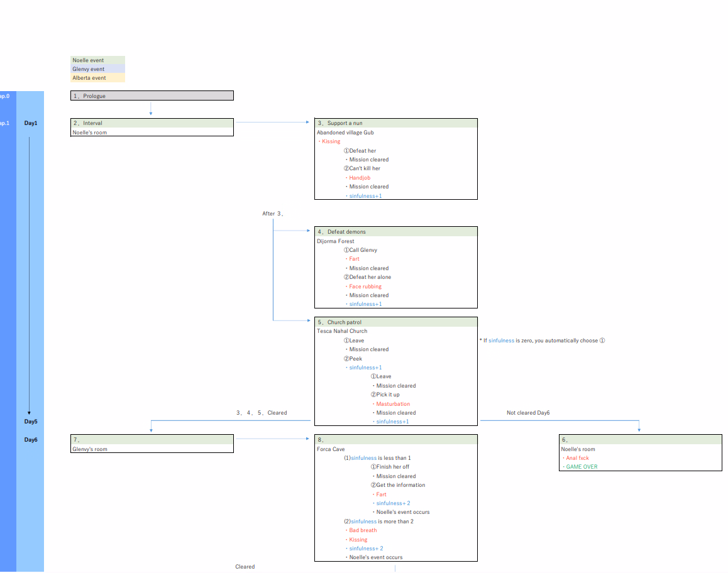Select the Support a nun header
The height and width of the screenshot is (573, 728).
(395, 123)
